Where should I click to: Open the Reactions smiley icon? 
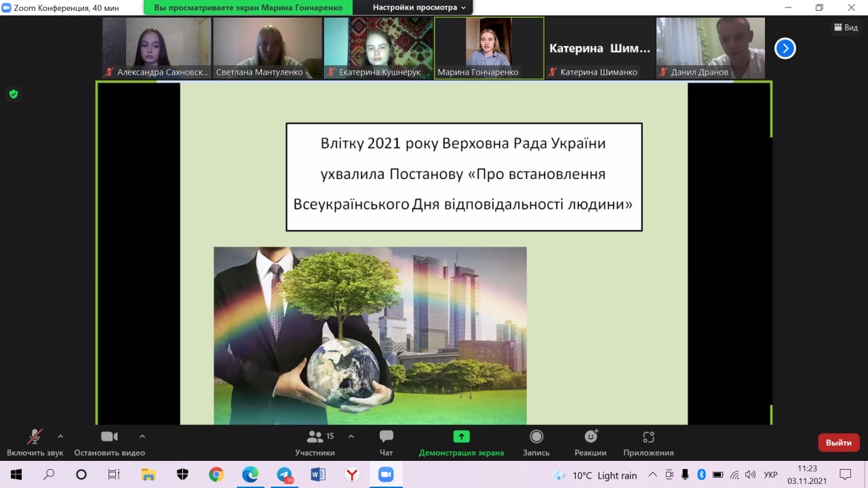590,437
